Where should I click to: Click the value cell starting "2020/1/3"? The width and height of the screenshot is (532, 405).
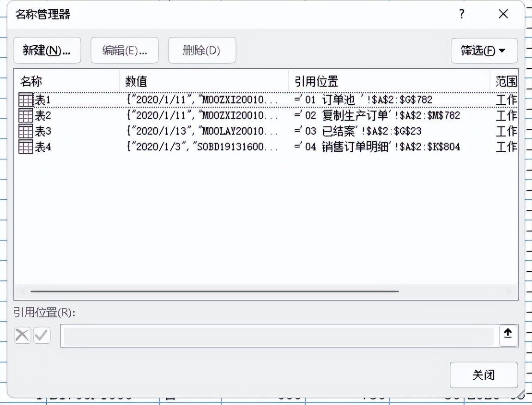(203, 147)
